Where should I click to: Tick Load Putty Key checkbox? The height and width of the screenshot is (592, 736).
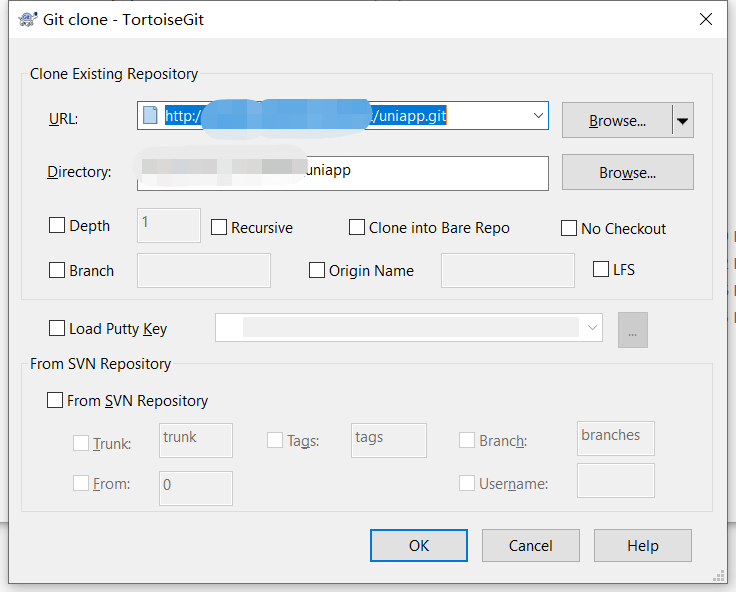[x=57, y=328]
